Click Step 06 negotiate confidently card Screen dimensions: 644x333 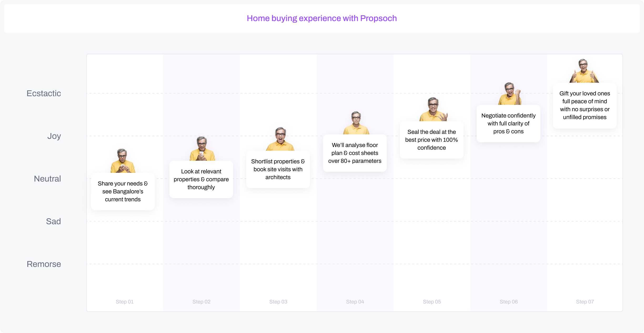[x=509, y=123]
